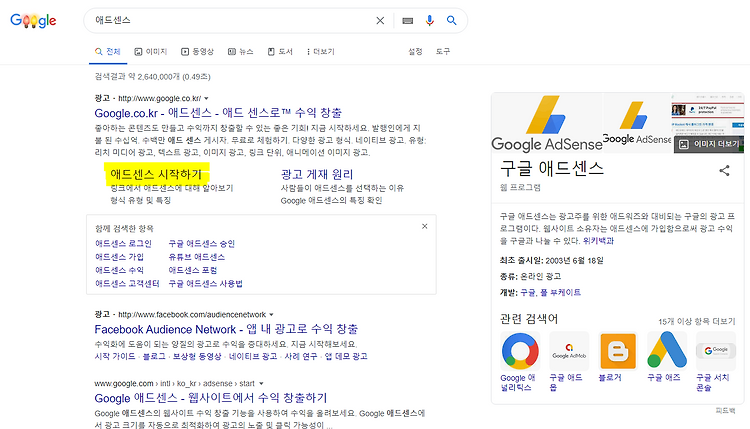
Task: Click related search 구글 애드센스 승인
Action: coord(202,243)
